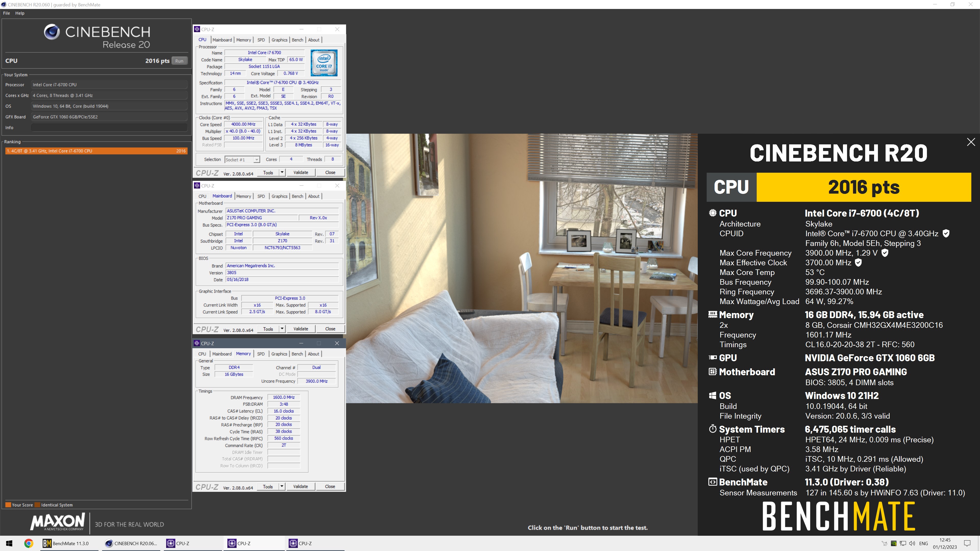Close the BenchMate result overlay with the X icon
The height and width of the screenshot is (551, 980).
[x=971, y=142]
